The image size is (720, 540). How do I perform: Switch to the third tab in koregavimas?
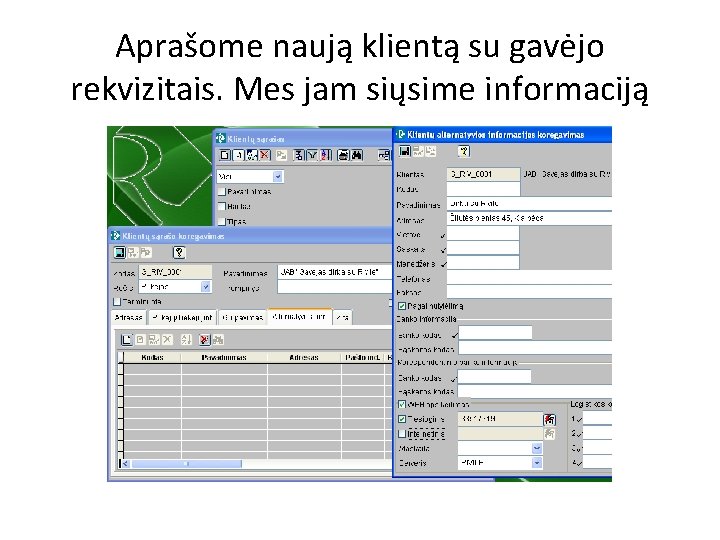[x=242, y=317]
